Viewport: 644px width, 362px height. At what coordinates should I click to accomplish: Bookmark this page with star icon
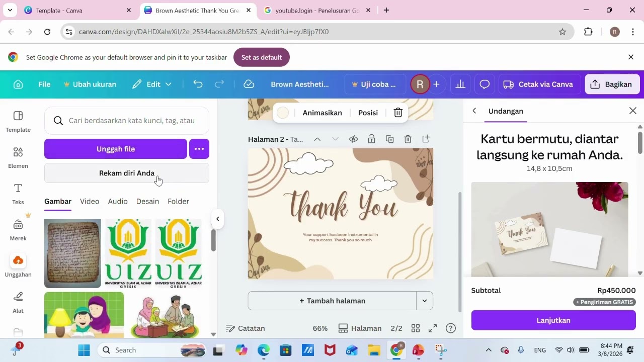point(562,32)
